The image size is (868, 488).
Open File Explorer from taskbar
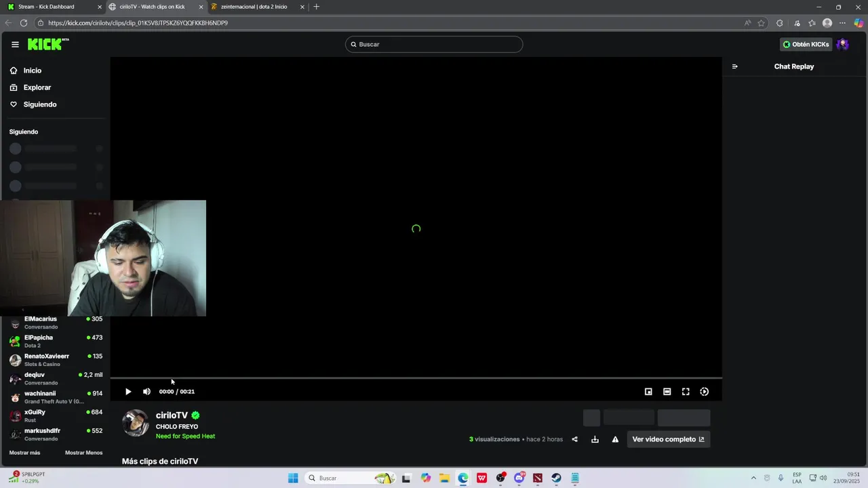pyautogui.click(x=444, y=478)
